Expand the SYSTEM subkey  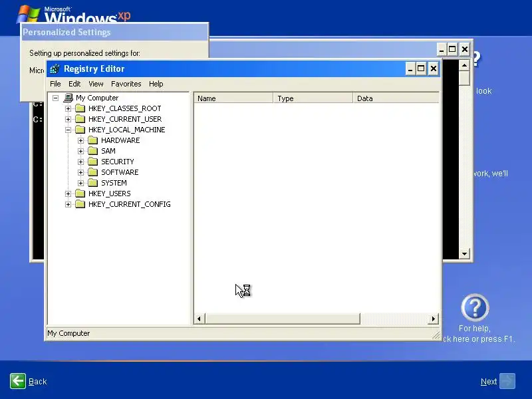click(x=80, y=184)
